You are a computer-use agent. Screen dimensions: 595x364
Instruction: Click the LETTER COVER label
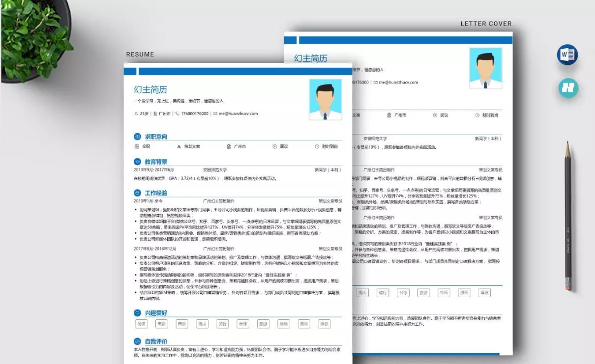click(x=486, y=24)
